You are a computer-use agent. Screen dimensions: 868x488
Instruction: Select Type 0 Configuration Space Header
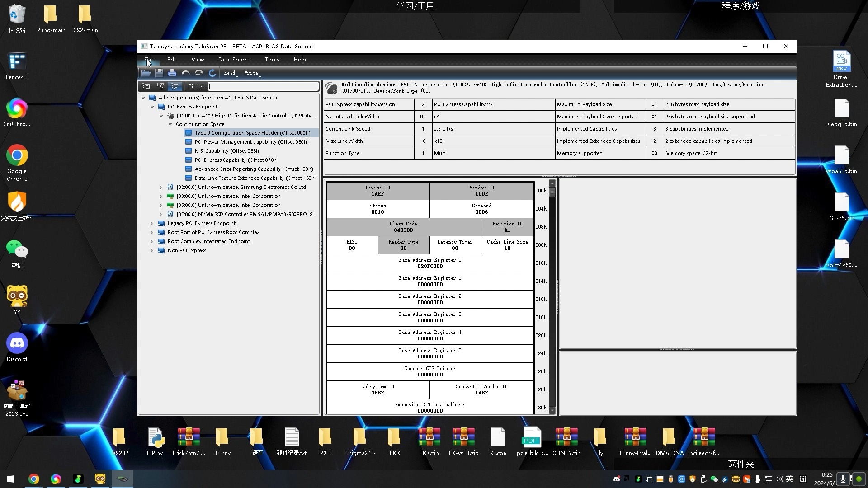coord(252,133)
